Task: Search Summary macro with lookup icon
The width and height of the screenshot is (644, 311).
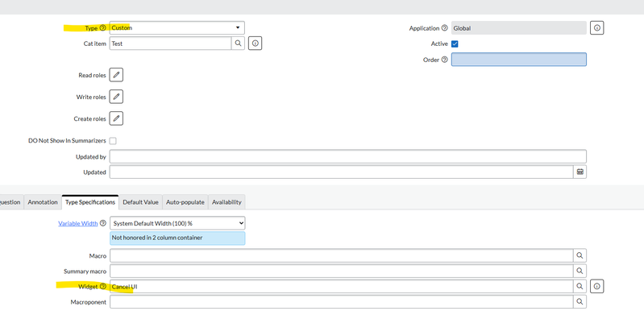Action: click(580, 271)
